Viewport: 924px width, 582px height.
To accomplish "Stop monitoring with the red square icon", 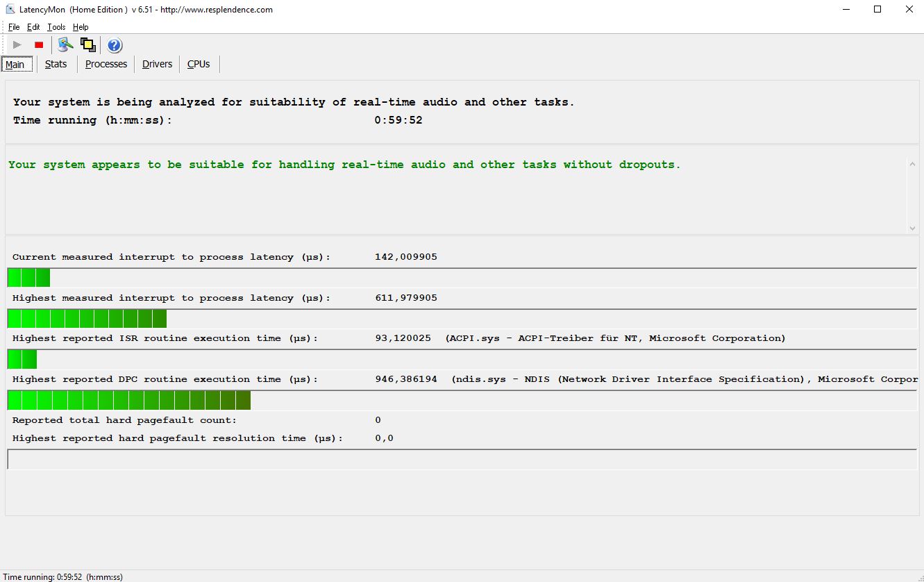I will point(39,45).
